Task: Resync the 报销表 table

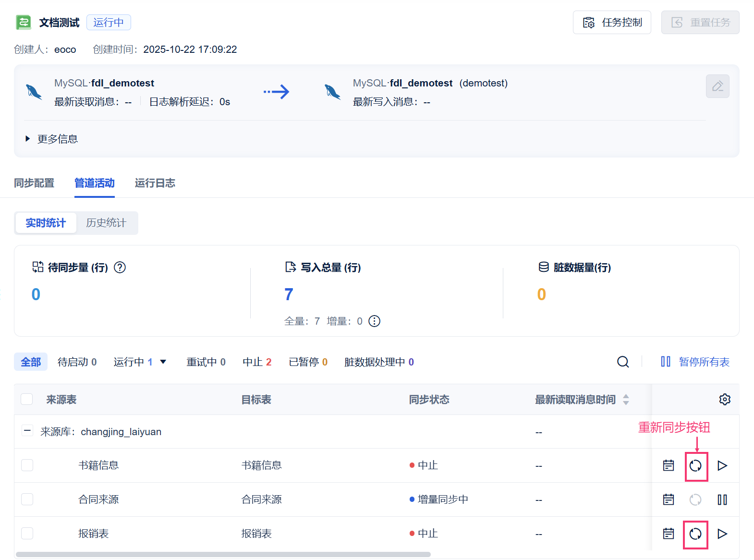Action: (x=695, y=534)
